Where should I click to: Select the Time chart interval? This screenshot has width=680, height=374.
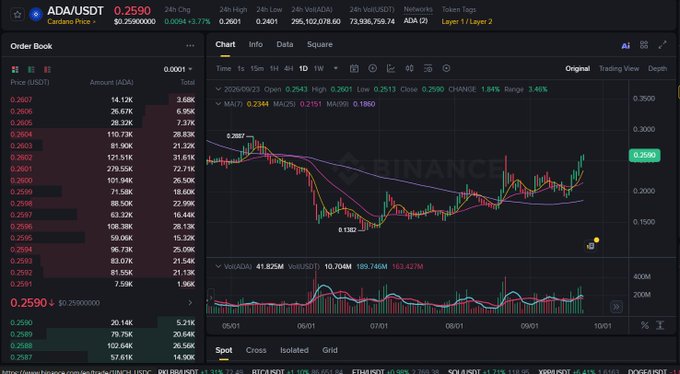click(223, 69)
